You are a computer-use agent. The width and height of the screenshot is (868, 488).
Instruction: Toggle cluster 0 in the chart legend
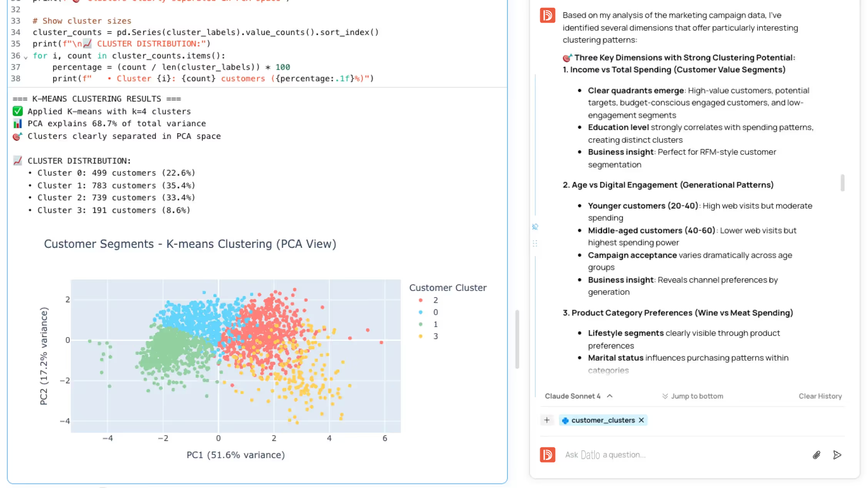tap(428, 312)
